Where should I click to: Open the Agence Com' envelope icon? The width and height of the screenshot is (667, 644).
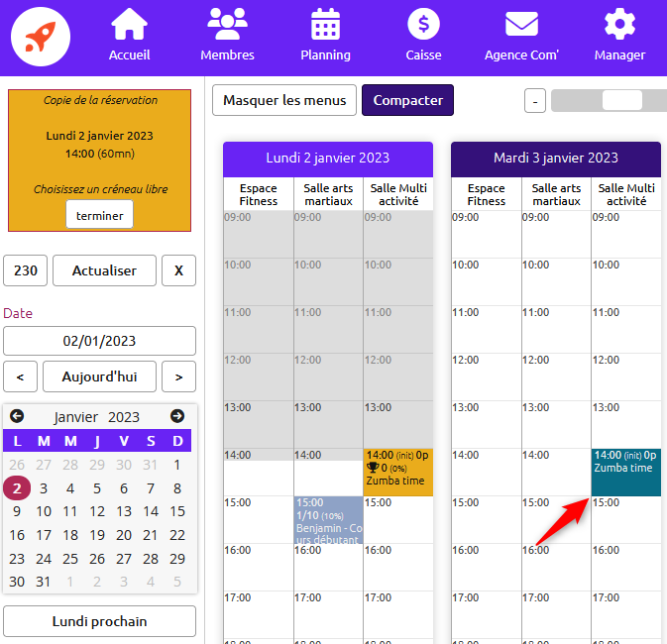tap(521, 24)
